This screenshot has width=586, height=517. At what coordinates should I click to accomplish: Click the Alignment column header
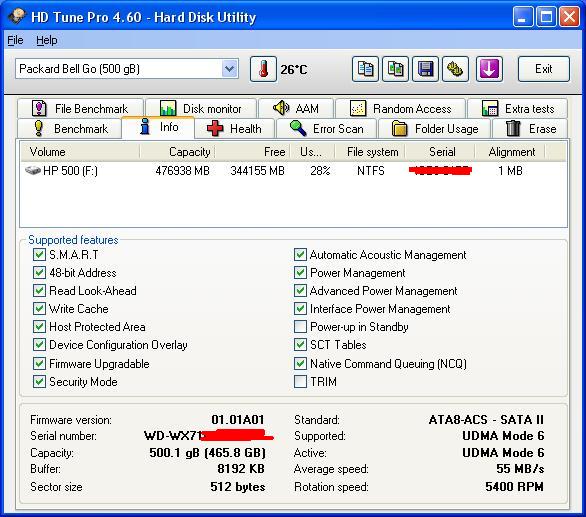tap(509, 152)
